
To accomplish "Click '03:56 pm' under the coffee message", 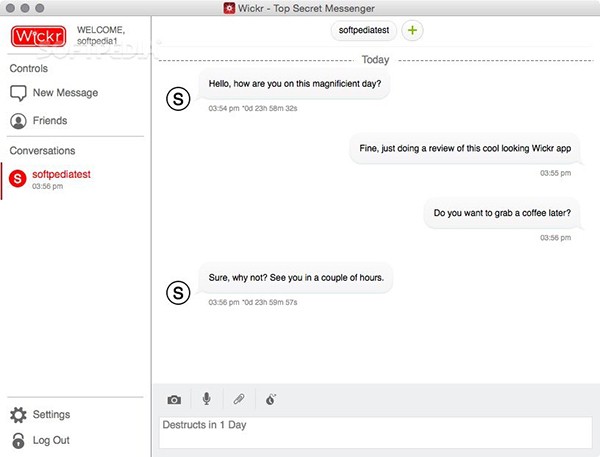I will coord(555,238).
